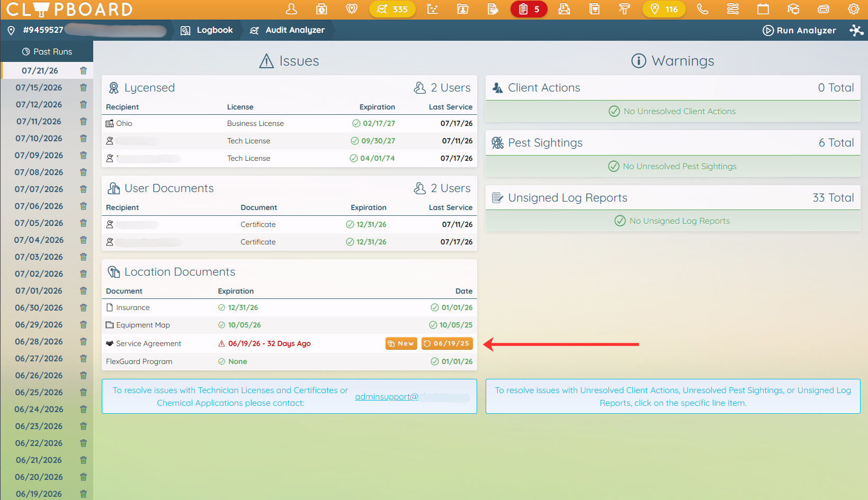
Task: Open the calendar icon in top bar
Action: point(763,9)
